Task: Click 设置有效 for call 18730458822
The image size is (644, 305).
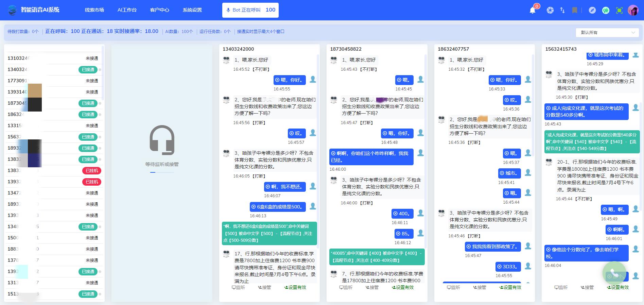Action: [x=402, y=287]
